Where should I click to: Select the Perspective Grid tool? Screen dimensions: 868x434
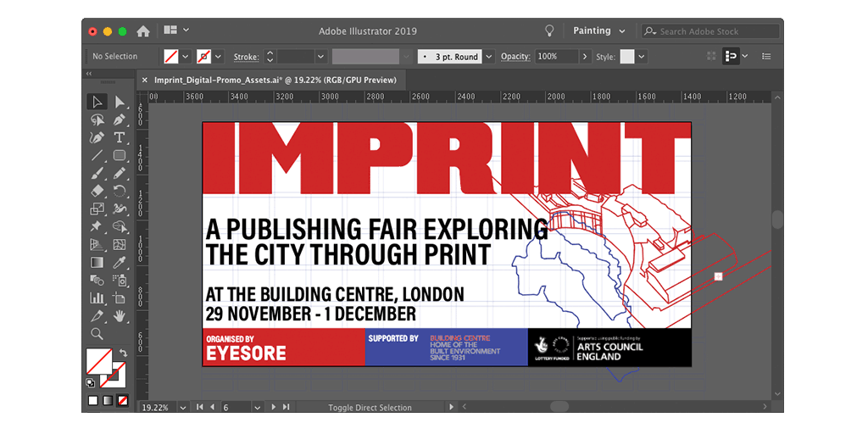(97, 245)
